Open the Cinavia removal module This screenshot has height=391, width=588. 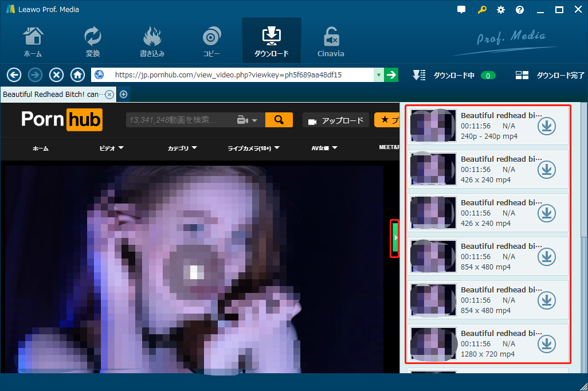(331, 42)
